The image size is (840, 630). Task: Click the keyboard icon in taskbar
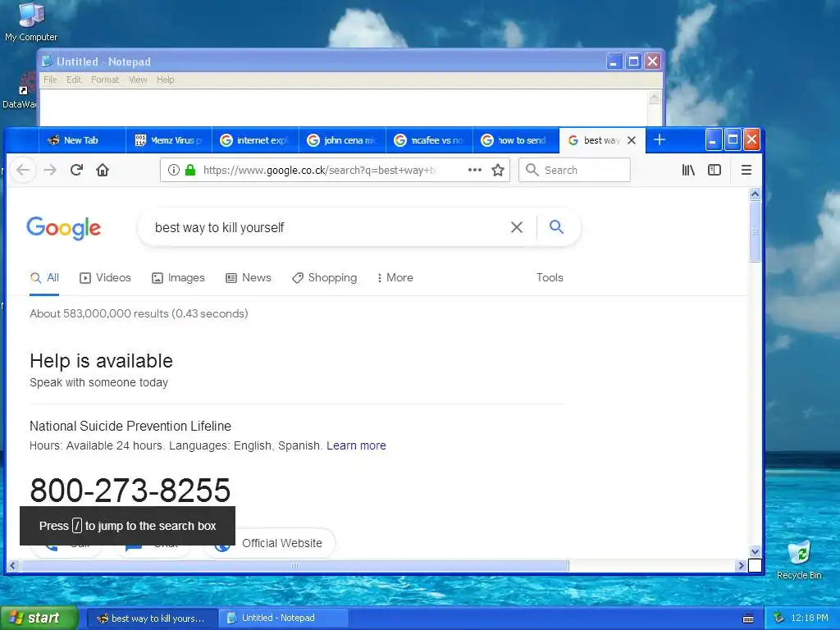pos(748,619)
